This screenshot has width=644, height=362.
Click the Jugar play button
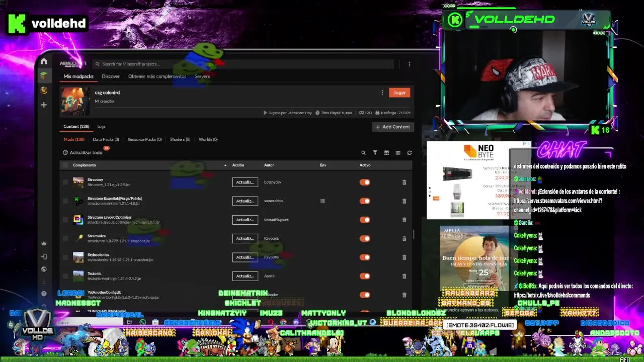point(399,93)
